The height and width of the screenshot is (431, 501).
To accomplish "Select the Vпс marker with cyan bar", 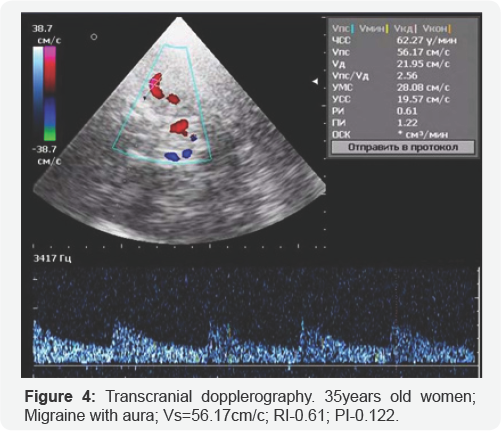I will coord(343,29).
